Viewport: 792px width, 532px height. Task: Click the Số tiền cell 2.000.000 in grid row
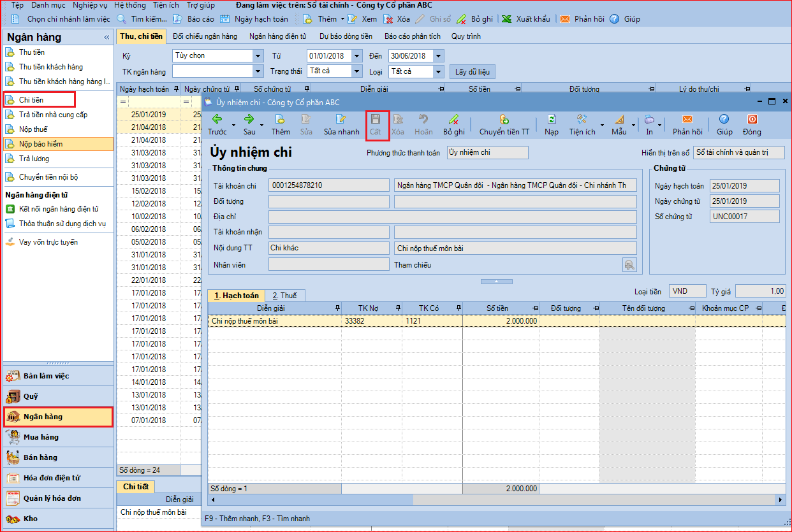(501, 321)
